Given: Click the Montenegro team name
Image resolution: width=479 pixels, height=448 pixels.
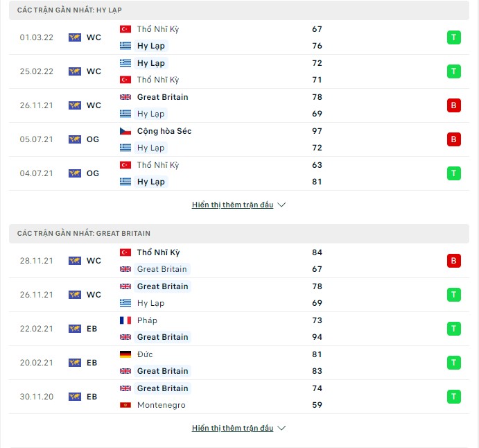Looking at the screenshot, I should [x=162, y=405].
